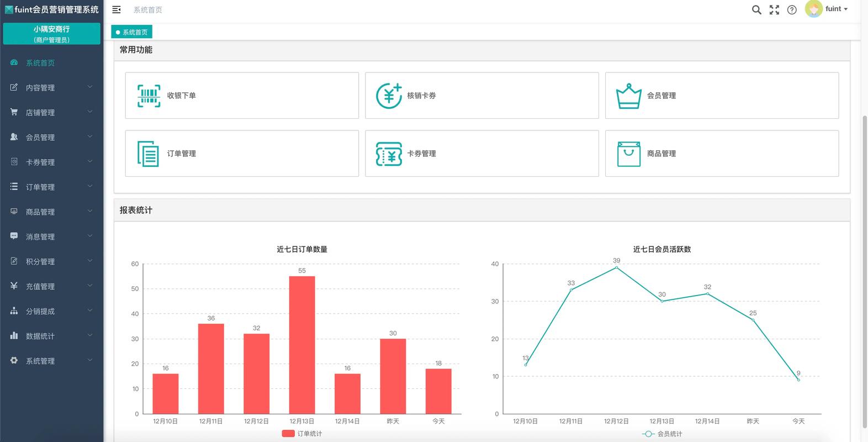Click the shopping bag icon on 商品管理 card
868x442 pixels.
pos(629,154)
